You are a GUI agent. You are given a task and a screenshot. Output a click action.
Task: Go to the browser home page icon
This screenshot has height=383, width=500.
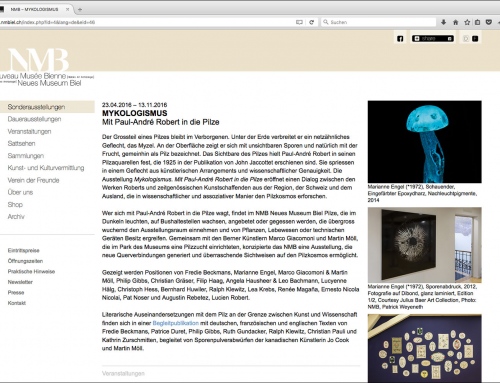coord(455,22)
